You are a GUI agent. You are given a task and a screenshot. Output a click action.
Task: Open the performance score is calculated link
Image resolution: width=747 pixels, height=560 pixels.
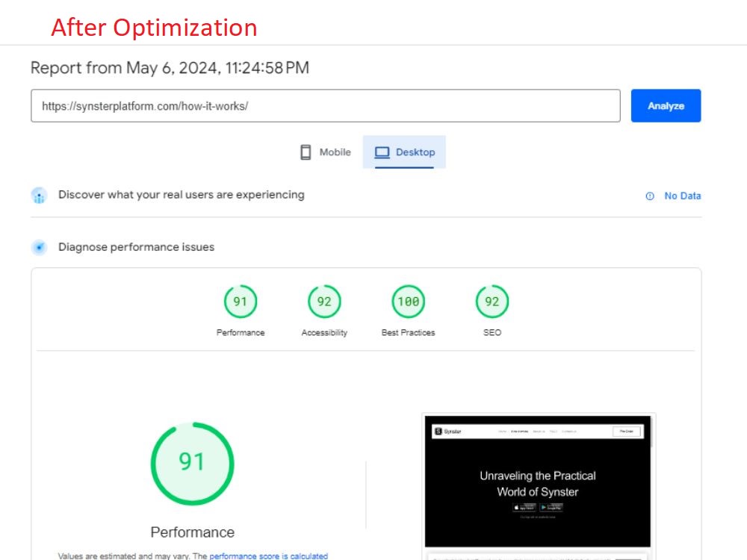click(x=269, y=556)
